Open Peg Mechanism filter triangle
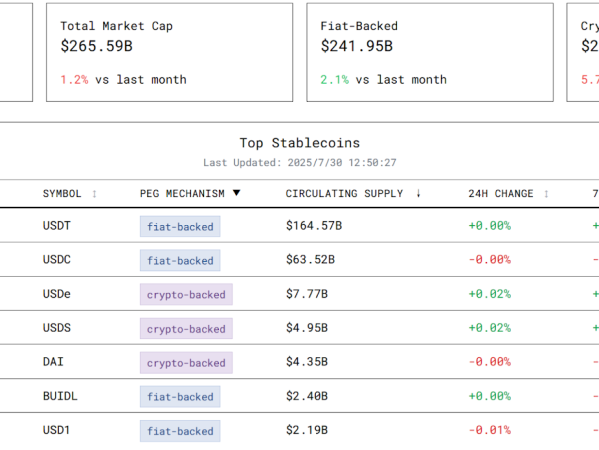Image resolution: width=599 pixels, height=450 pixels. click(x=236, y=193)
